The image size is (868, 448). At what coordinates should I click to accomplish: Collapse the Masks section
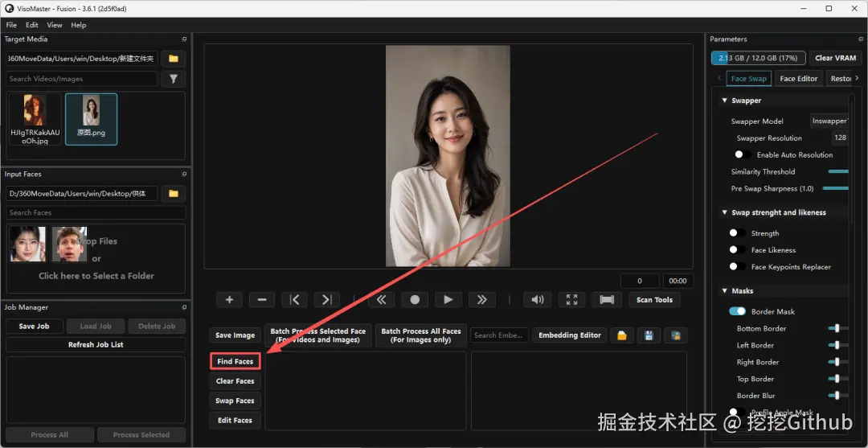pos(724,290)
